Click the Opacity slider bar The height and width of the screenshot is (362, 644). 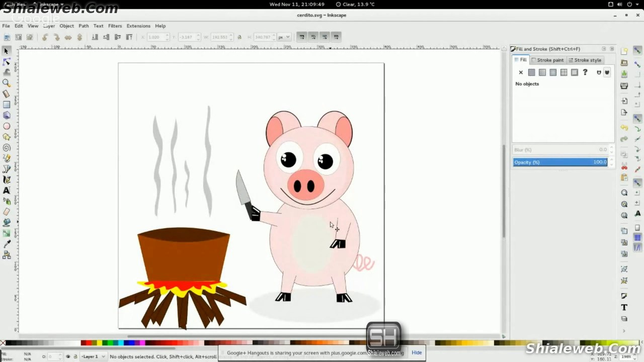point(560,162)
